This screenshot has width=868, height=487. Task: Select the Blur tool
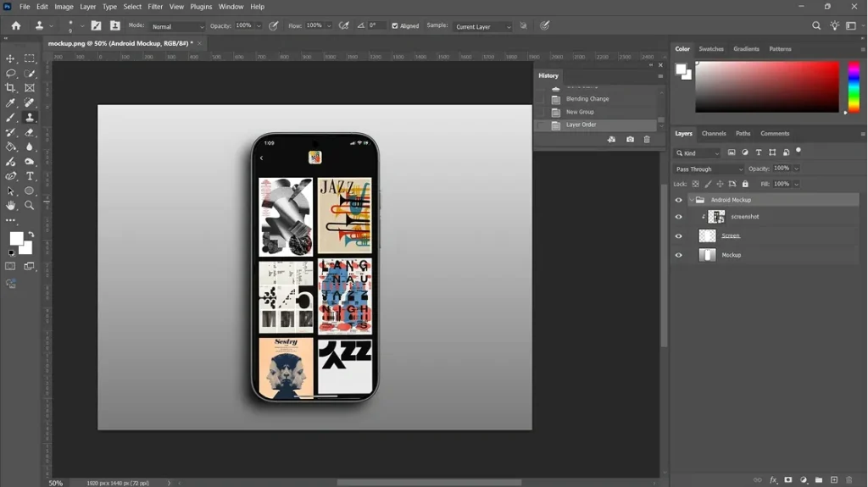tap(30, 147)
